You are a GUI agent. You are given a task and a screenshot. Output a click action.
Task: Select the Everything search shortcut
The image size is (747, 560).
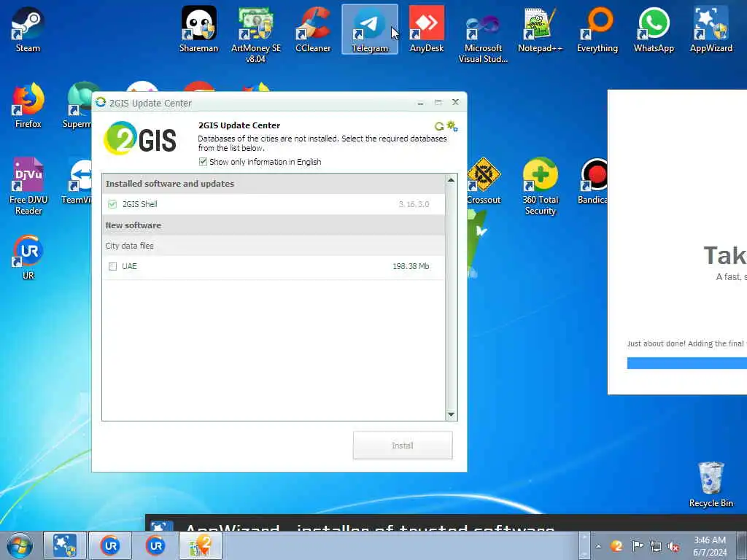[597, 29]
